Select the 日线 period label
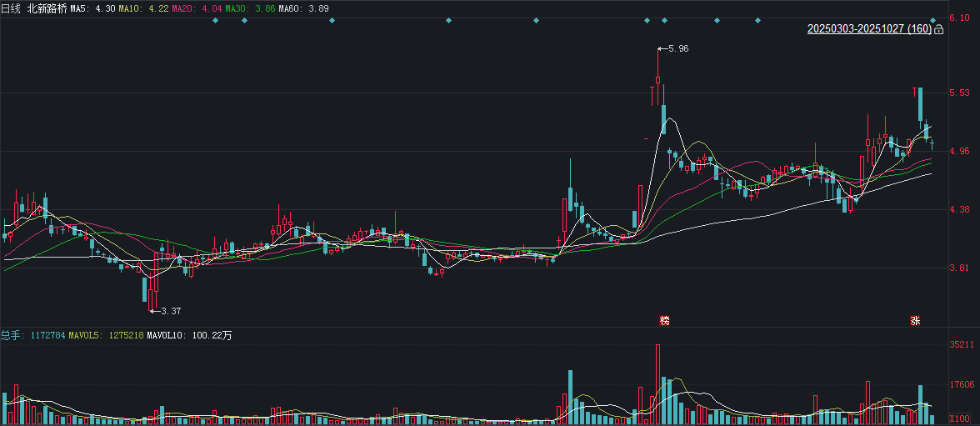The height and width of the screenshot is (426, 980). [11, 9]
